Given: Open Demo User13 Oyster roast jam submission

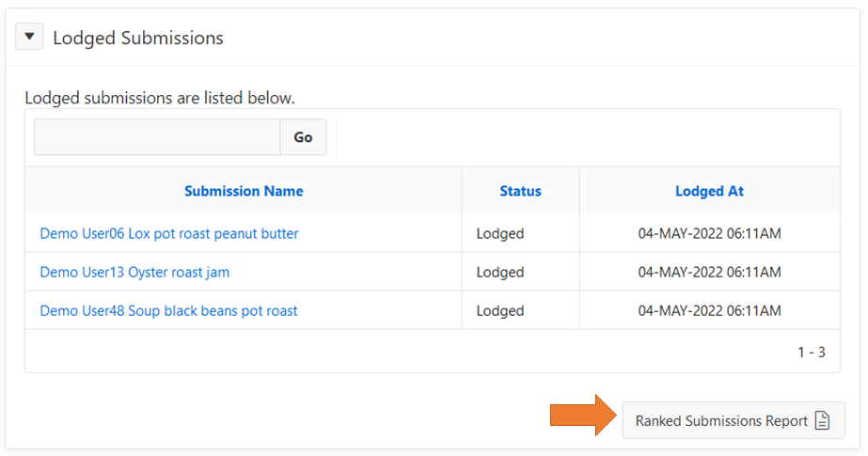Looking at the screenshot, I should tap(134, 272).
